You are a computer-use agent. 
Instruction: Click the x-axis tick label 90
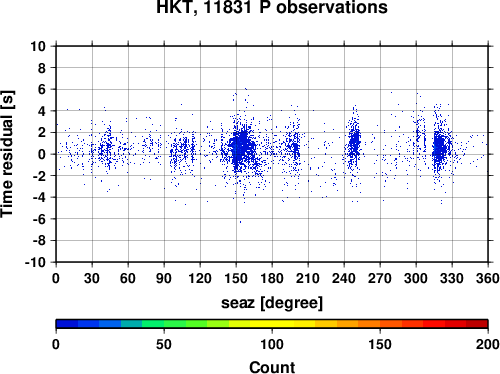164,278
